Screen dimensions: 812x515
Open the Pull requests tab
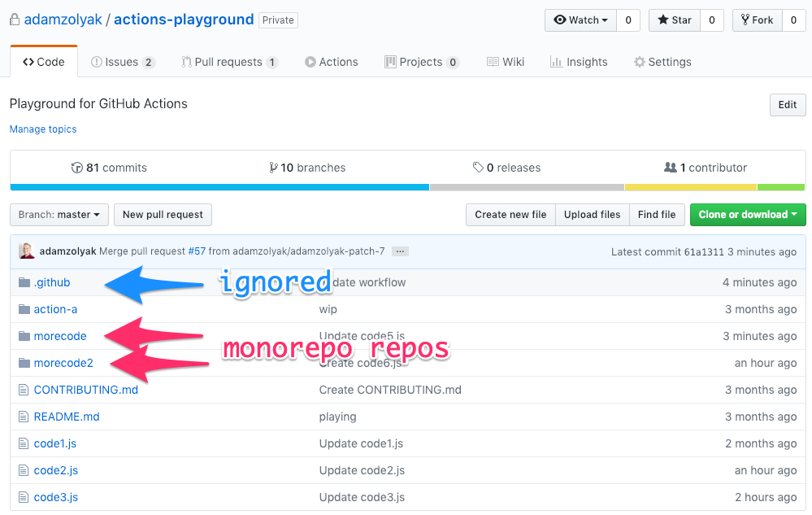[x=229, y=62]
